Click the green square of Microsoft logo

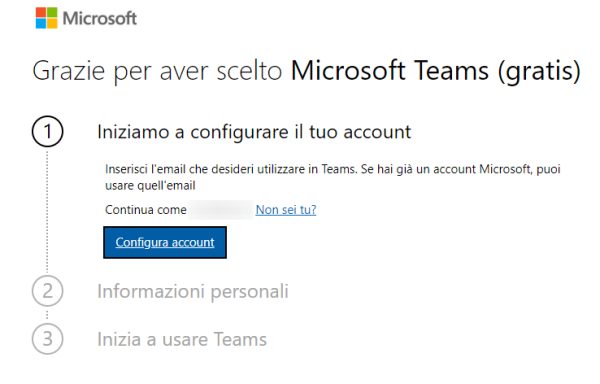(x=52, y=12)
